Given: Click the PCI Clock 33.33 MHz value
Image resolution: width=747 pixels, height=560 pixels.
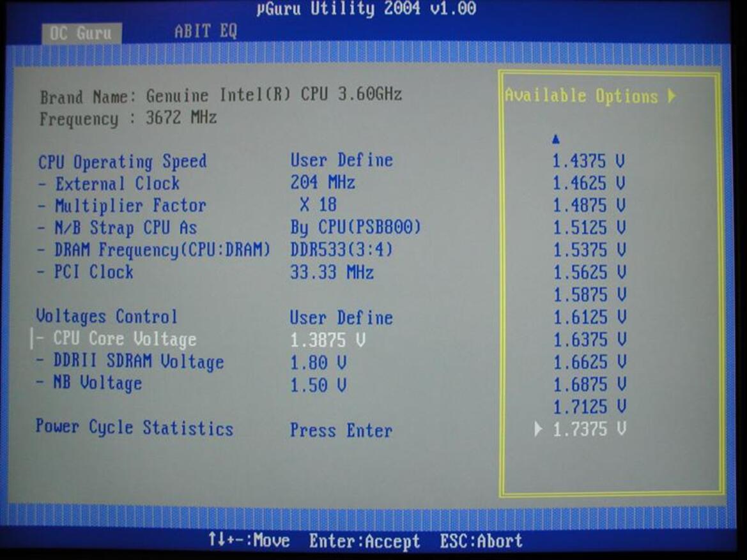Looking at the screenshot, I should 332,273.
